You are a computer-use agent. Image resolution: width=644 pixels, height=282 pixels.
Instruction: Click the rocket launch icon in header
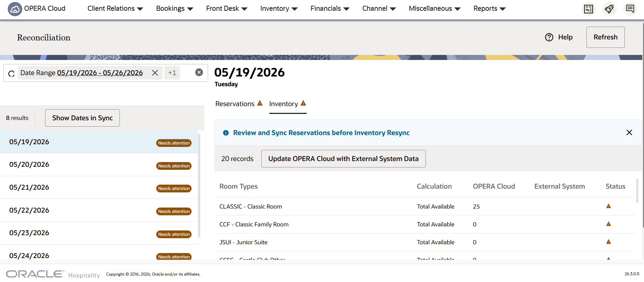pos(609,9)
